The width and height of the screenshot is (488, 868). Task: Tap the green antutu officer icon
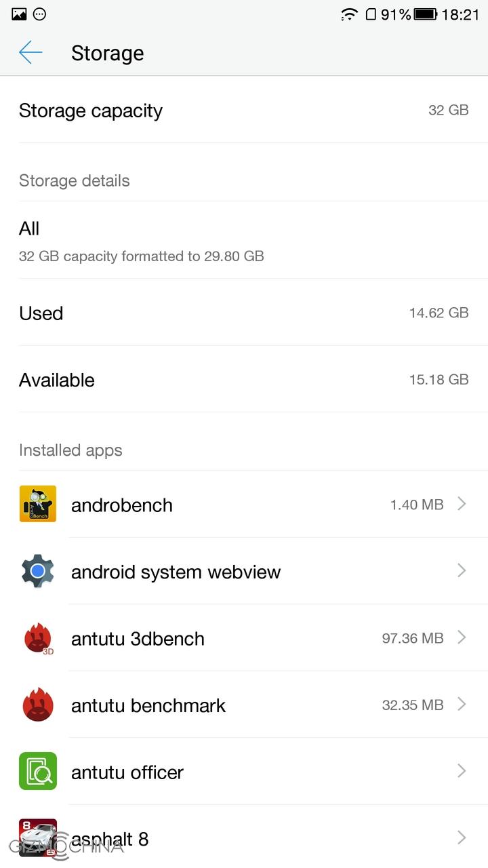coord(38,772)
